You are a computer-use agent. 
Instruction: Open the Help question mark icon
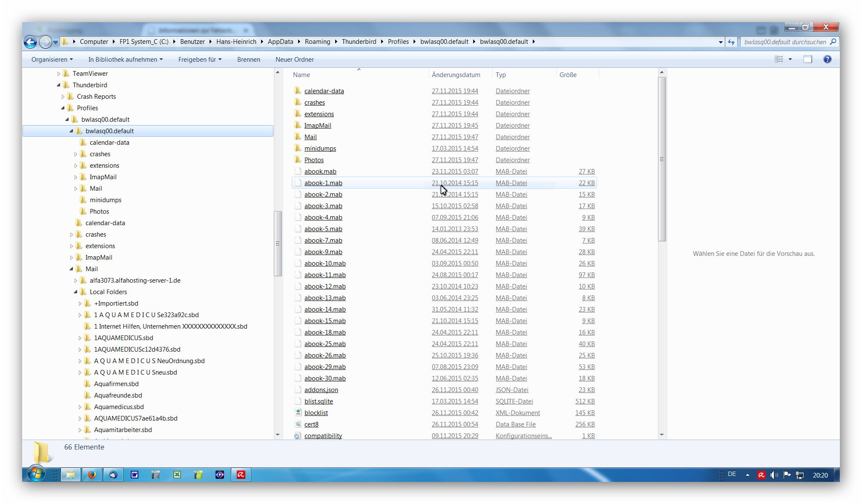827,59
